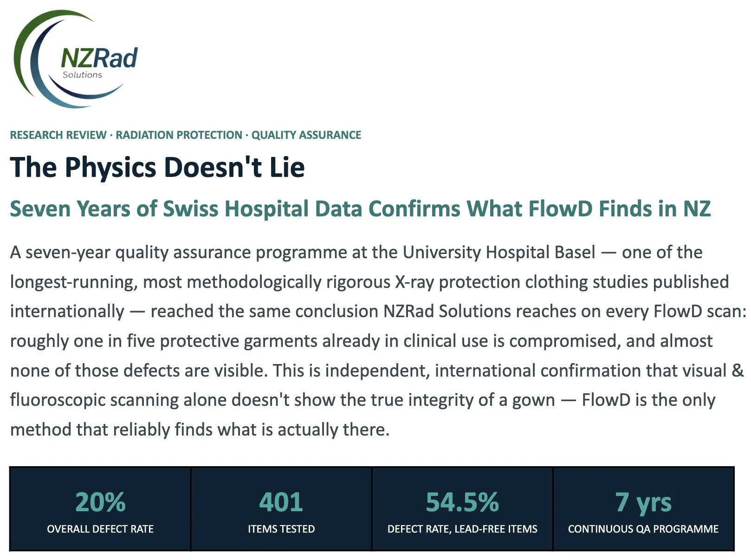
Task: Click the 7 yrs continuous QA tile
Action: click(x=643, y=509)
